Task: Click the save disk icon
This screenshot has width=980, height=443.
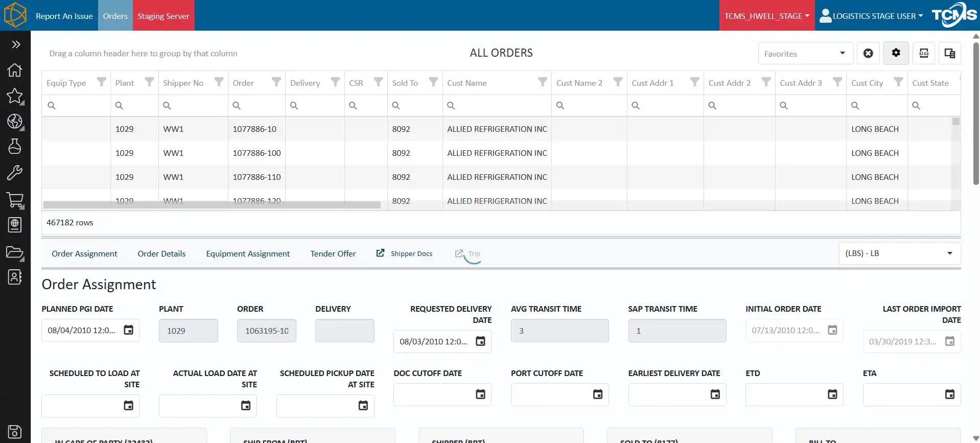Action: tap(15, 432)
